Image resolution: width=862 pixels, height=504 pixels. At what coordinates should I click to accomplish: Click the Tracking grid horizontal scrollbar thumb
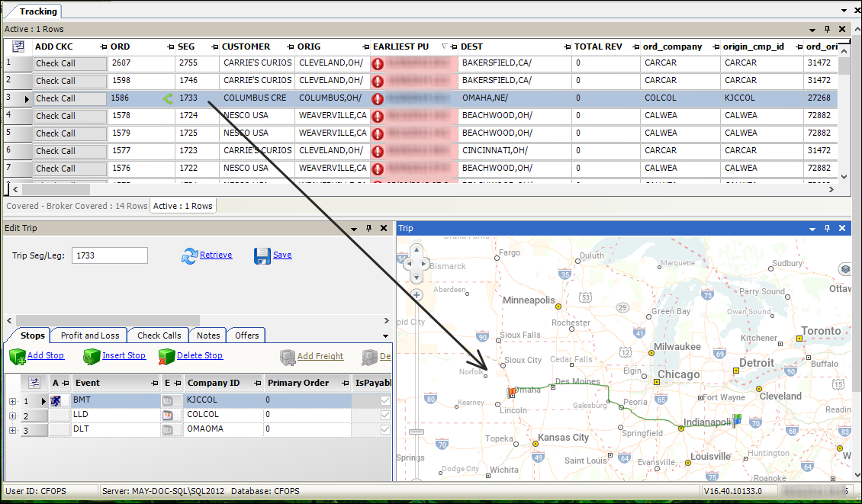(56, 189)
